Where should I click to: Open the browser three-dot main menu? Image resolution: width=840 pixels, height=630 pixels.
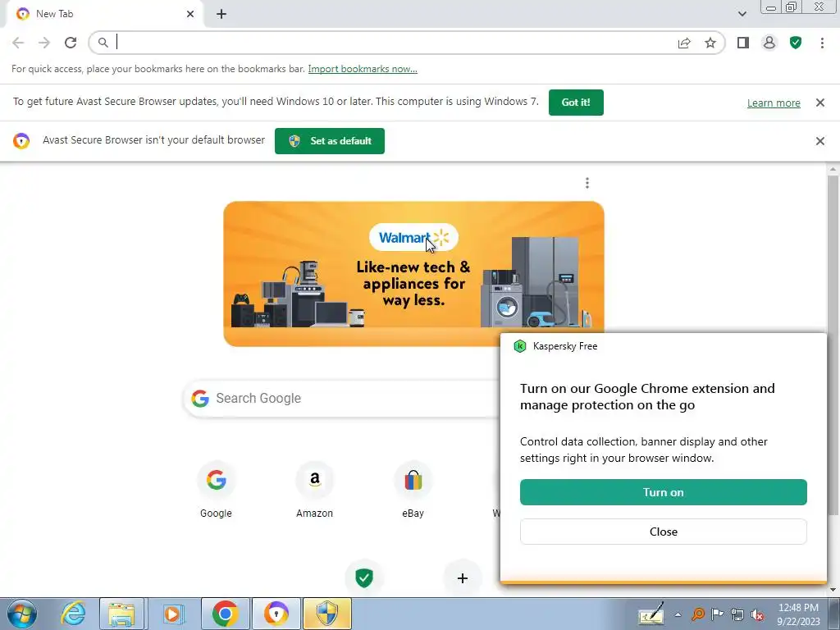pyautogui.click(x=822, y=43)
